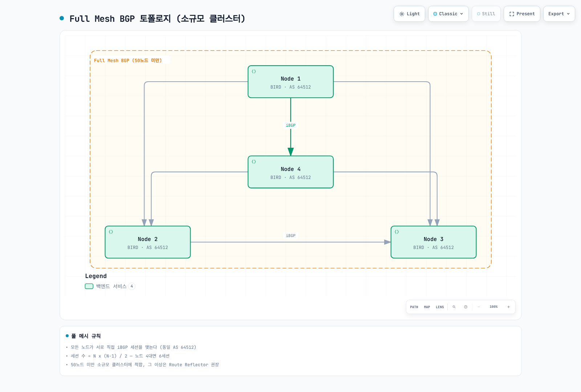Select the Node 4 box
The height and width of the screenshot is (392, 581).
coord(290,172)
